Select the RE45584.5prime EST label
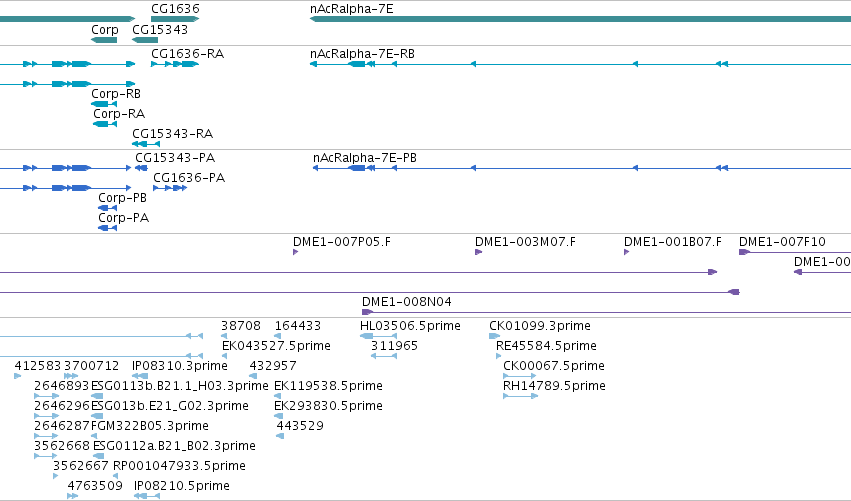The height and width of the screenshot is (501, 851). coord(546,346)
